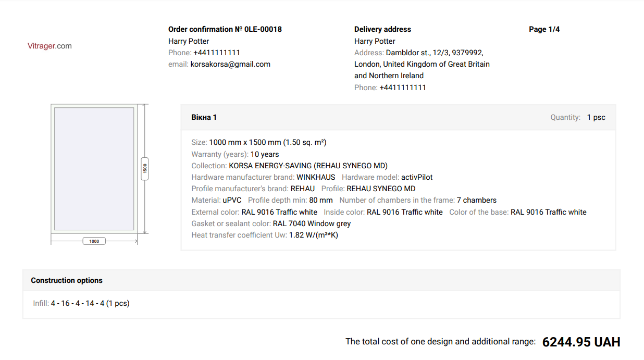Click the warranty value 10 years
This screenshot has width=644, height=360.
265,154
